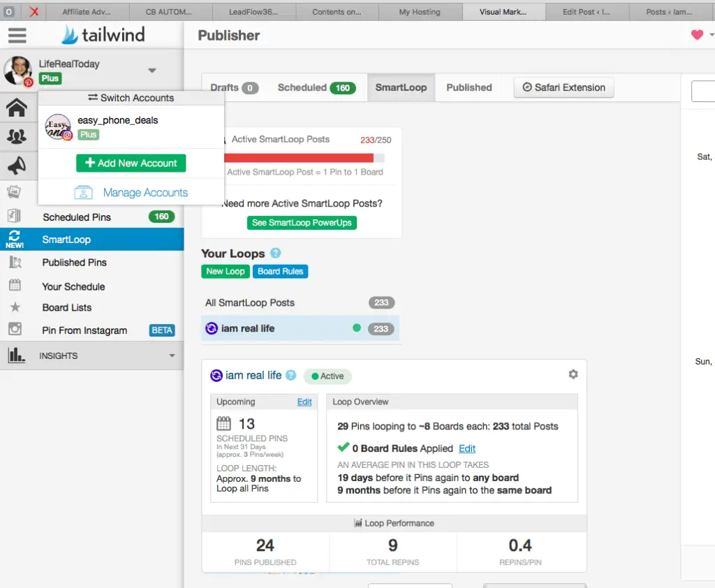Select the easy_phone_deals account avatar
The height and width of the screenshot is (588, 715).
coord(59,127)
